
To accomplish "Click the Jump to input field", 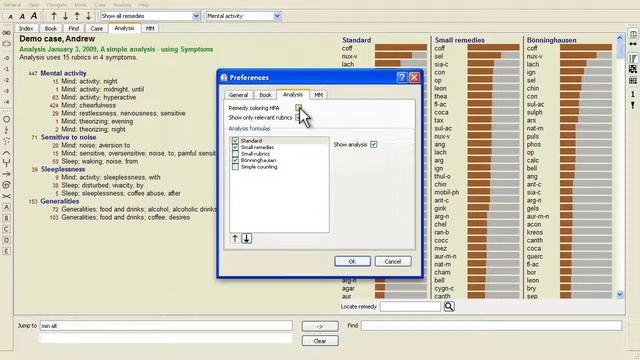I will pos(166,326).
